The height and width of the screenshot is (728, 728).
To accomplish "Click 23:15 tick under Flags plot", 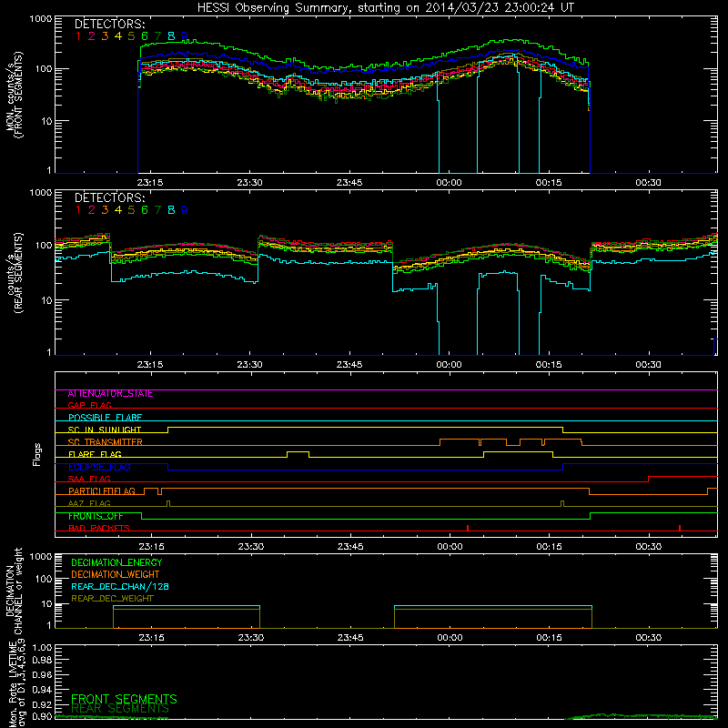I will coord(151,547).
